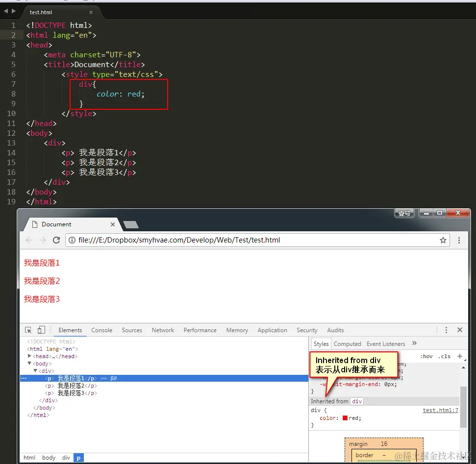
Task: Show more sidebar tabs chevron
Action: (414, 343)
